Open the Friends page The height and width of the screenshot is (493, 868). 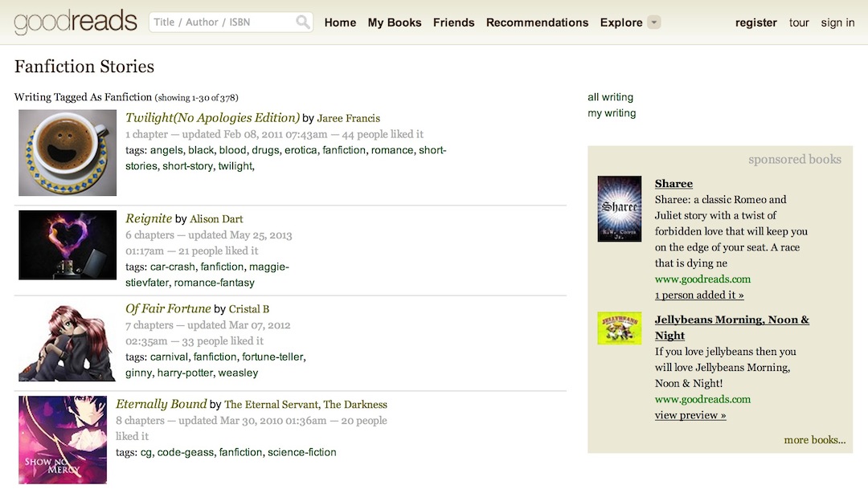[454, 22]
